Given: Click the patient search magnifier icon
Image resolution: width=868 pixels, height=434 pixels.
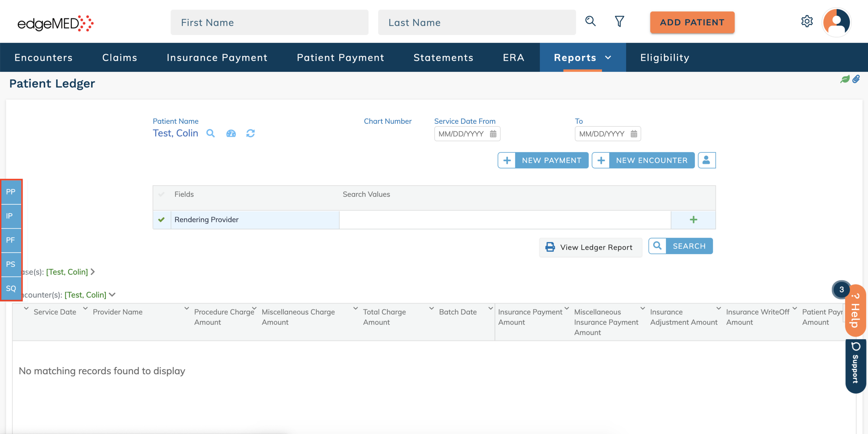Looking at the screenshot, I should [210, 133].
